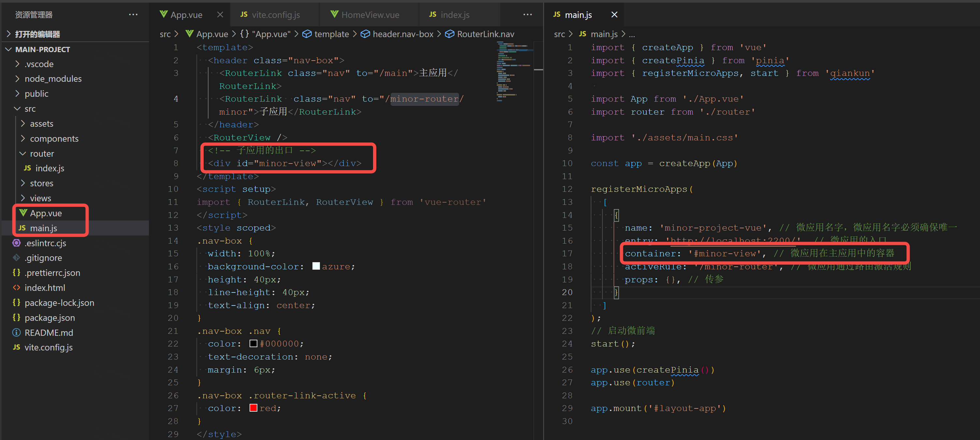Expand the .vscode folder

click(x=75, y=64)
